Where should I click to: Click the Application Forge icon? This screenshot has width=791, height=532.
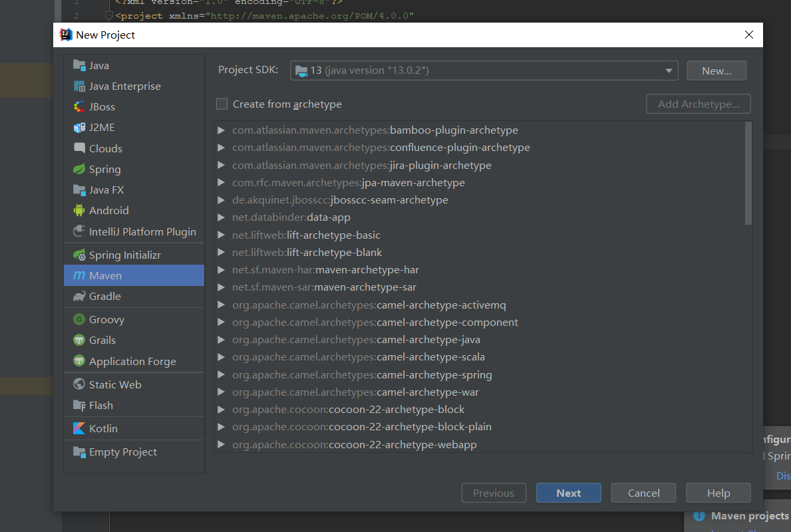79,361
